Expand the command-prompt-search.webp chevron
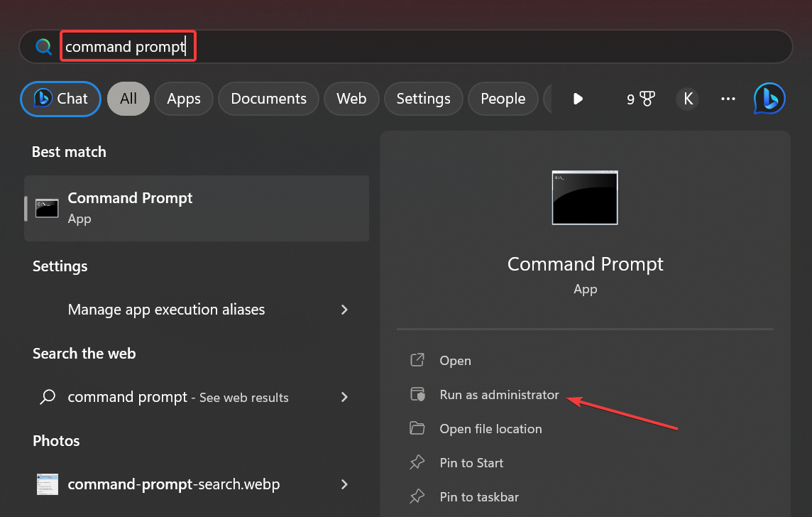 (344, 484)
